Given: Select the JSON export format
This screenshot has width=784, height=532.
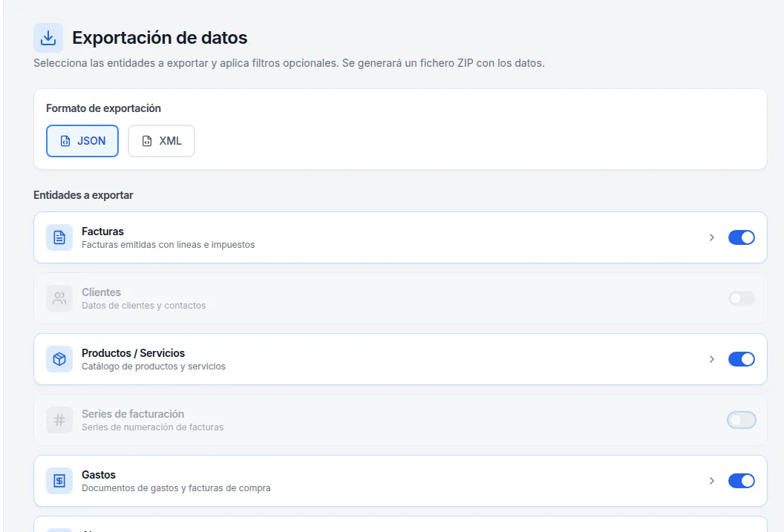Looking at the screenshot, I should (82, 140).
